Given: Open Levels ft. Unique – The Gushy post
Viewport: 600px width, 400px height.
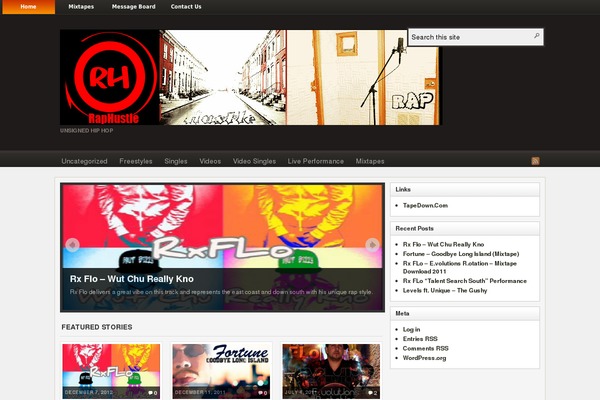Looking at the screenshot, I should tap(445, 291).
